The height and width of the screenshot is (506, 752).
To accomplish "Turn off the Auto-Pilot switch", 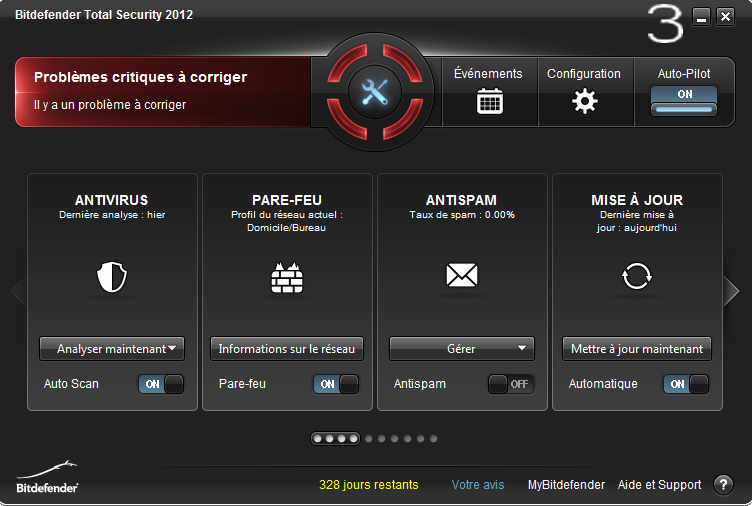I will click(x=684, y=101).
